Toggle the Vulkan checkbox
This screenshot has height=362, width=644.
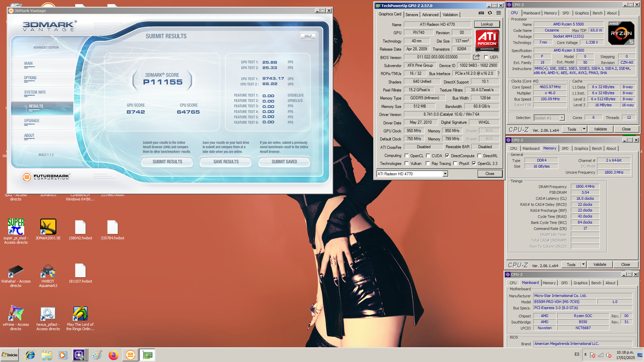[x=407, y=164]
